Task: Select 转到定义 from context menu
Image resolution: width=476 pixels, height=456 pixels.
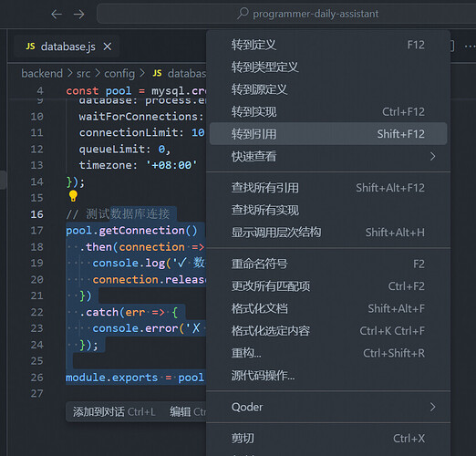Action: click(x=328, y=45)
